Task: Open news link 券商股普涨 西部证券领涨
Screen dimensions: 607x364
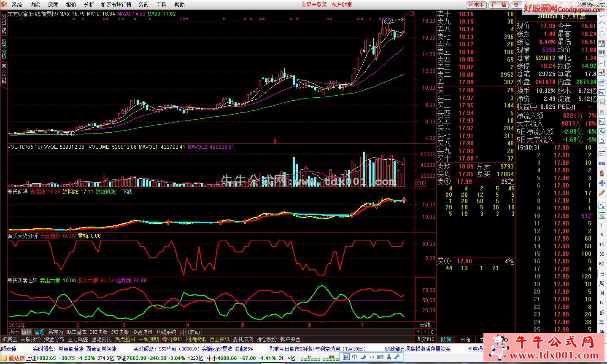Action: [x=87, y=349]
